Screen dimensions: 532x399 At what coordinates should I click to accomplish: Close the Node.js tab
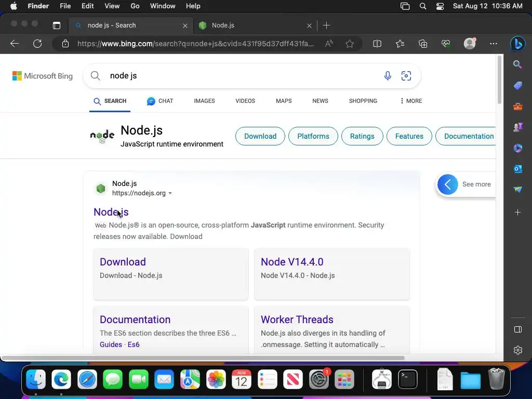309,26
